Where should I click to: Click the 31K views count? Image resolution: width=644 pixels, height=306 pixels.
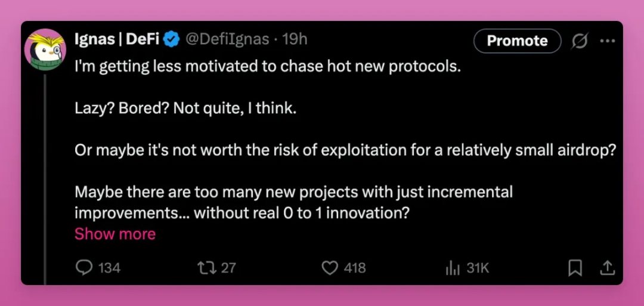coord(478,268)
